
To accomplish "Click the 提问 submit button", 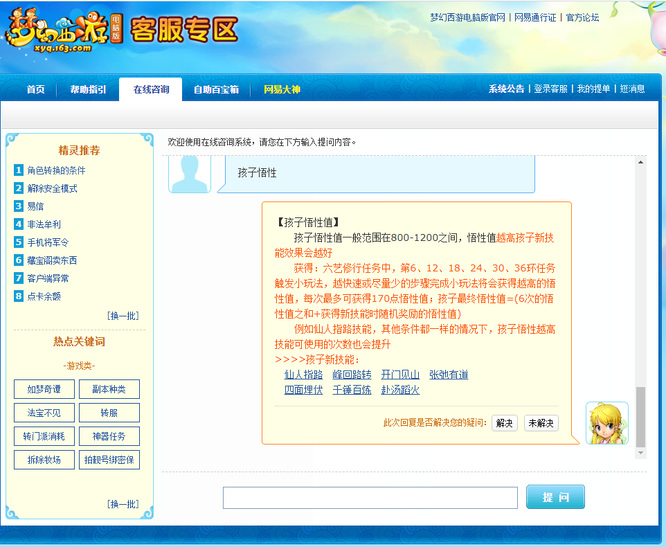I will click(555, 497).
